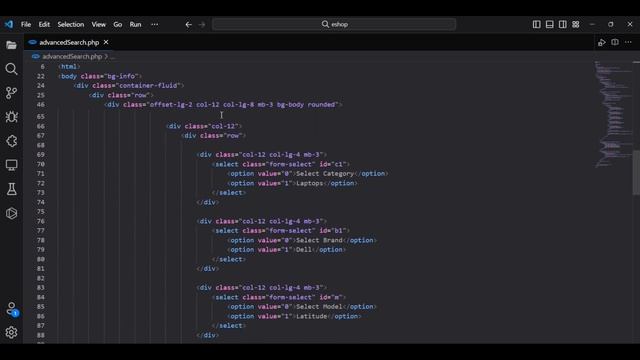Click the hexagon play icon in activity bar
640x360 pixels.
click(11, 213)
